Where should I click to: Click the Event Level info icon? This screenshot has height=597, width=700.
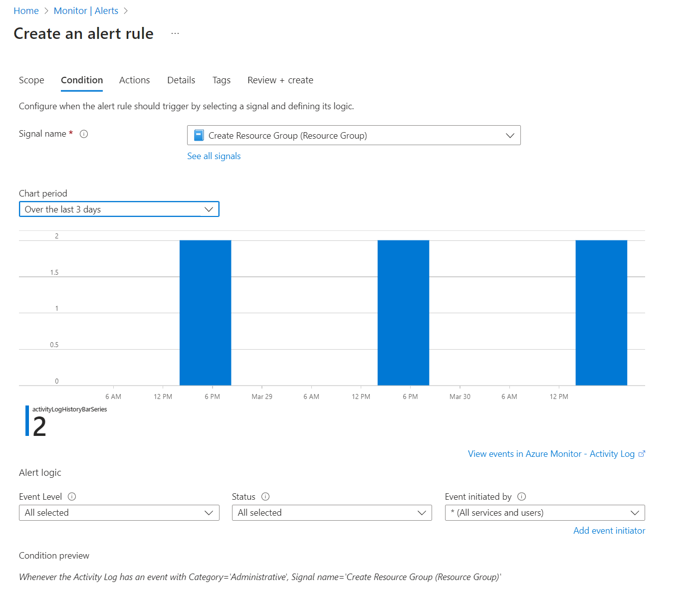tap(72, 496)
